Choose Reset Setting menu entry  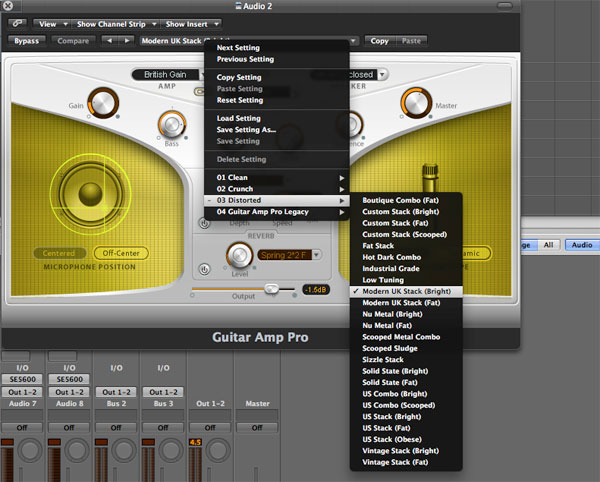[x=277, y=100]
